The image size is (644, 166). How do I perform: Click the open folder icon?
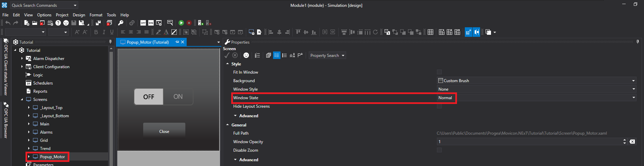[x=34, y=23]
